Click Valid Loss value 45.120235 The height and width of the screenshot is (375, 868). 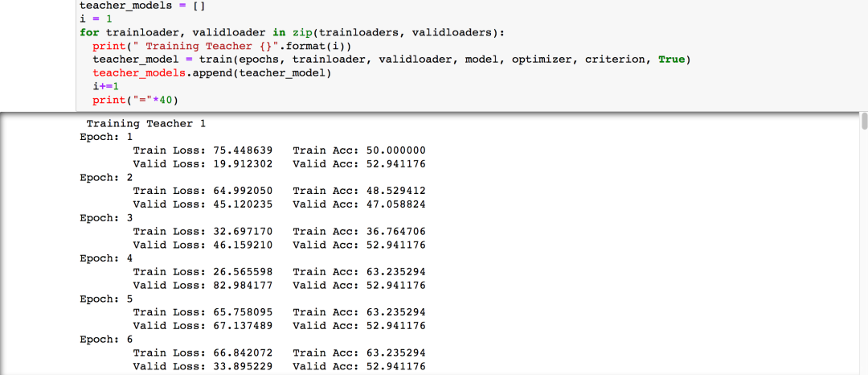point(243,204)
